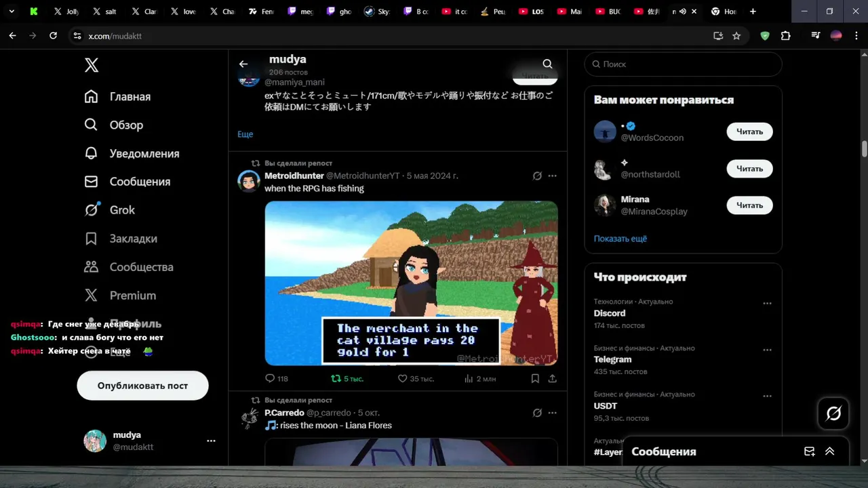This screenshot has height=488, width=868.
Task: Click site info icon in address bar
Action: (77, 36)
